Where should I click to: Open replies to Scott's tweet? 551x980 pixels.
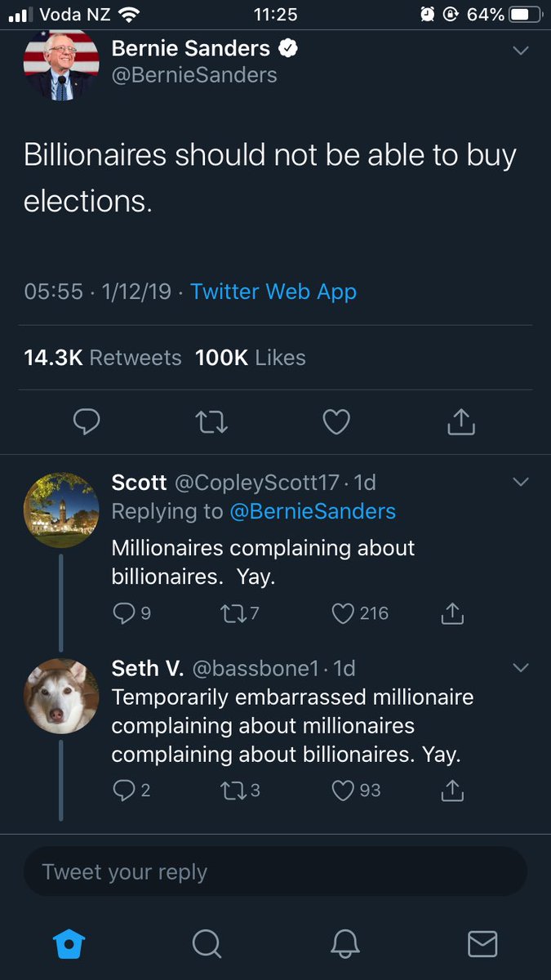pyautogui.click(x=123, y=613)
